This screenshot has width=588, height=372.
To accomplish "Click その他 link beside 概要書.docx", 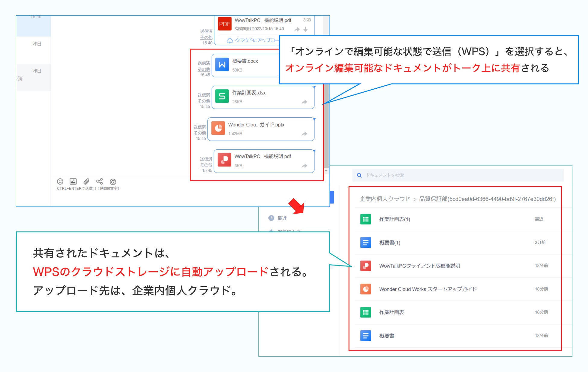I will (x=204, y=69).
